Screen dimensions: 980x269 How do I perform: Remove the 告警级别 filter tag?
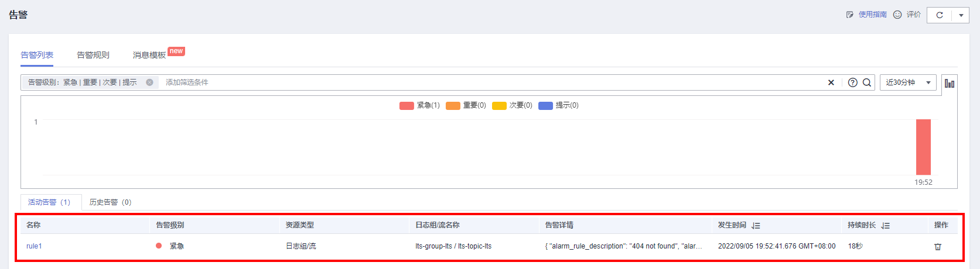149,82
